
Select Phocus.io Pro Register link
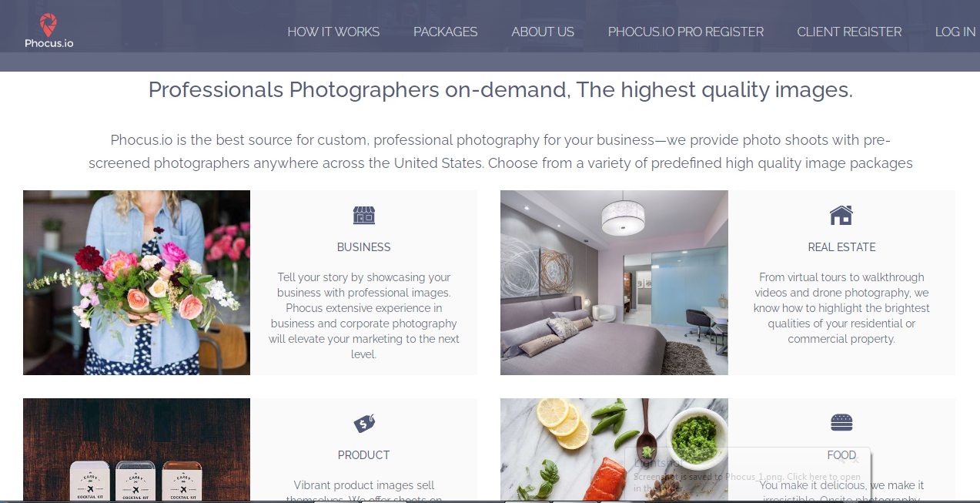[686, 32]
